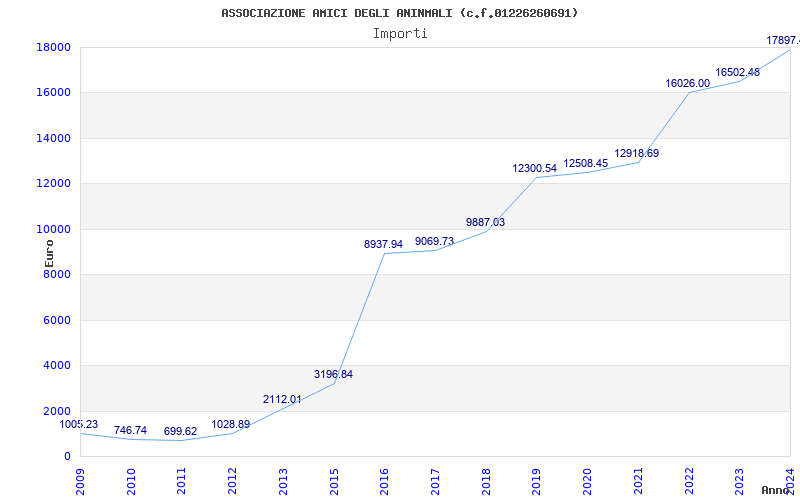Select the 2022 year tick label

(x=689, y=482)
